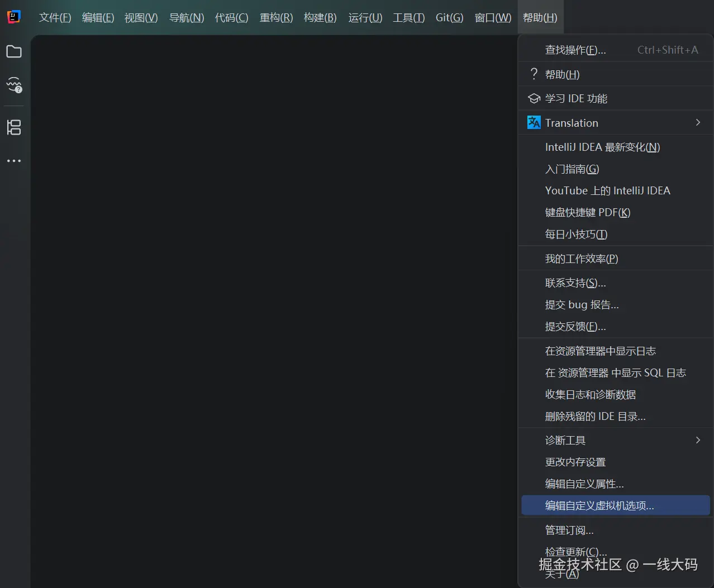The width and height of the screenshot is (714, 588).
Task: Select 删除残留的 IDE 目录...
Action: tap(616, 416)
